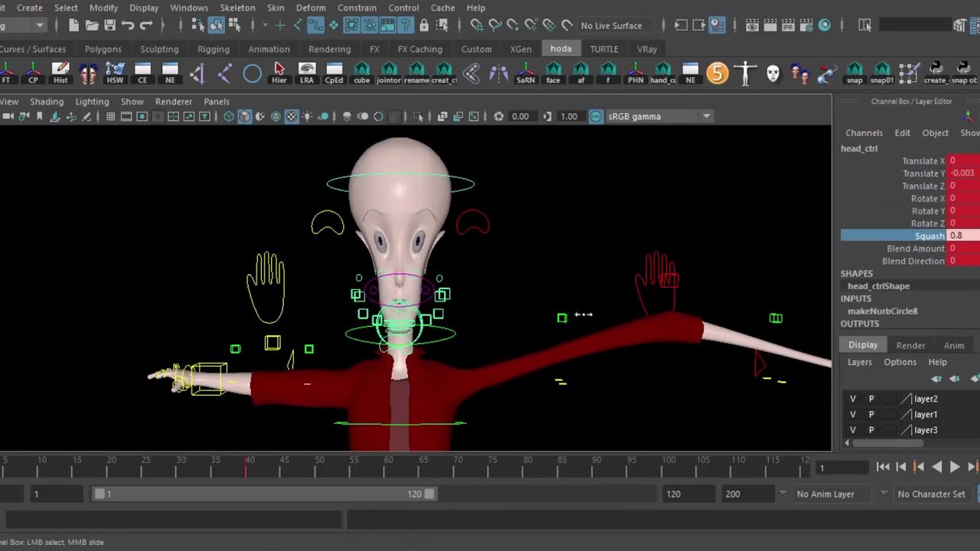Open the IPR render icon in the status line
The width and height of the screenshot is (980, 551).
point(786,25)
